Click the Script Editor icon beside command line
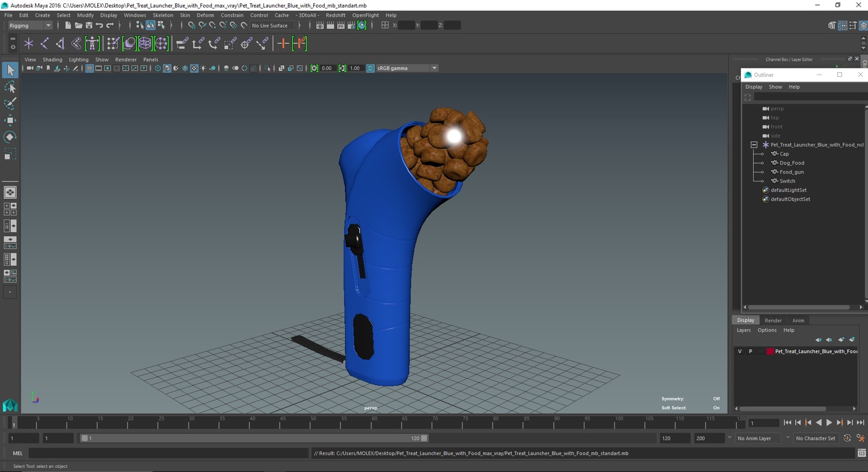The image size is (868, 472). tap(862, 453)
